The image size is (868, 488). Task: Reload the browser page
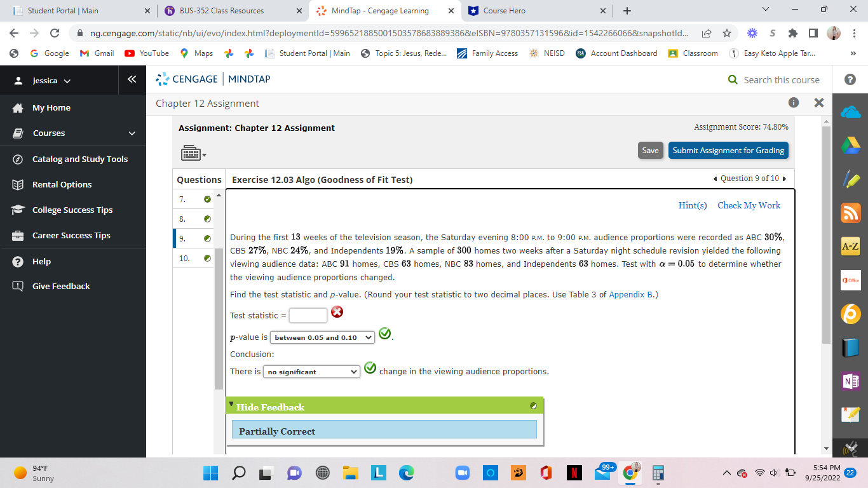[55, 33]
